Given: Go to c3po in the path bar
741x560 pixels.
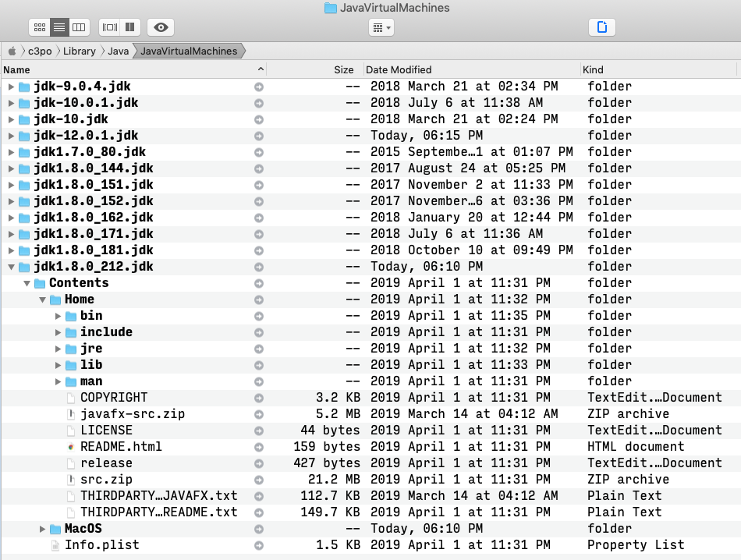Looking at the screenshot, I should pyautogui.click(x=40, y=51).
